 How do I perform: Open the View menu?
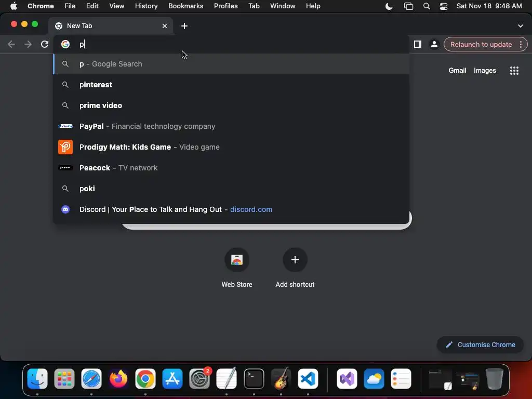tap(116, 6)
